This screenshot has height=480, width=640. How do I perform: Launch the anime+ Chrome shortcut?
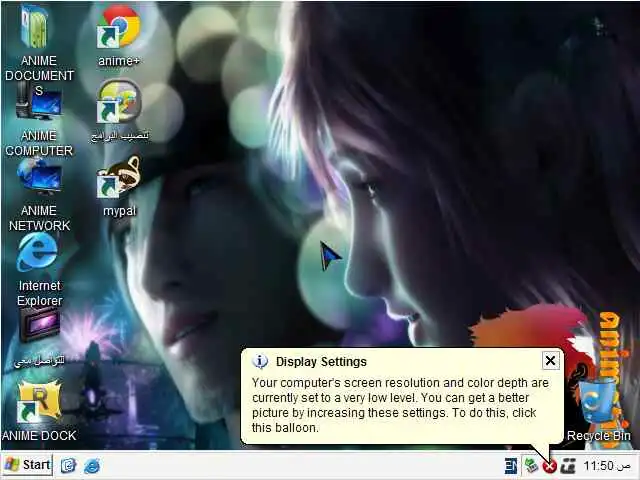(119, 28)
